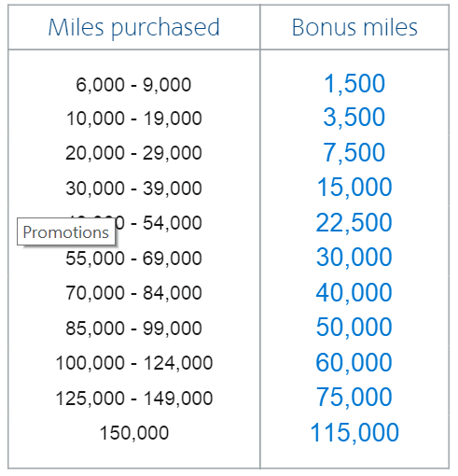
Task: Select the 150,000 miles purchased entry
Action: [134, 433]
